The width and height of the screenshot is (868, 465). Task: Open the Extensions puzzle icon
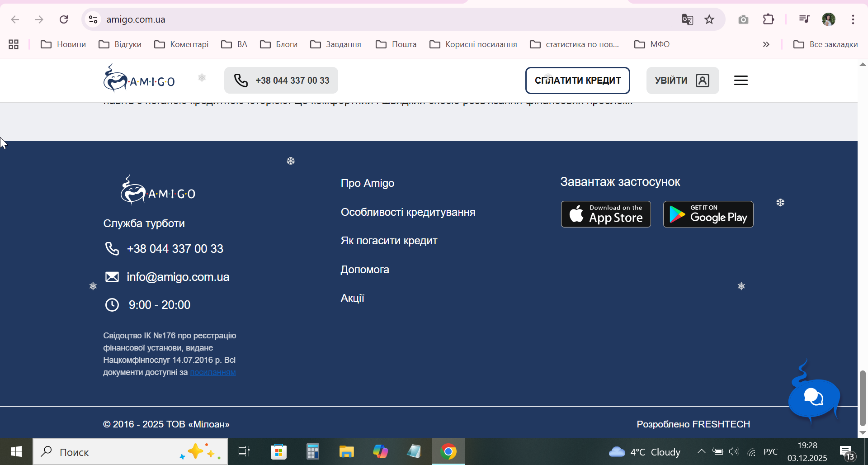tap(769, 19)
